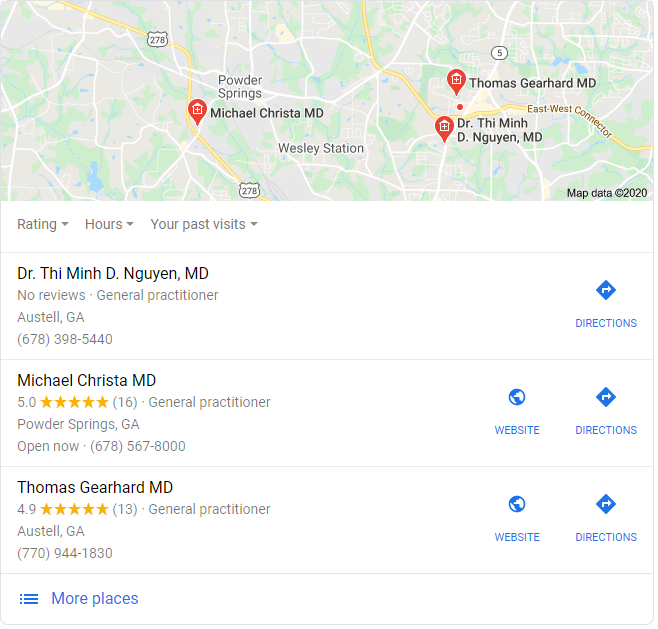Open Thomas Gearhard MD listing title
Image resolution: width=658 pixels, height=629 pixels.
point(95,488)
